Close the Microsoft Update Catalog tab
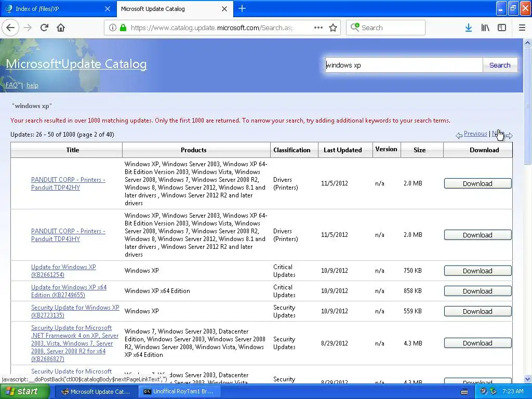This screenshot has width=532, height=399. (224, 9)
